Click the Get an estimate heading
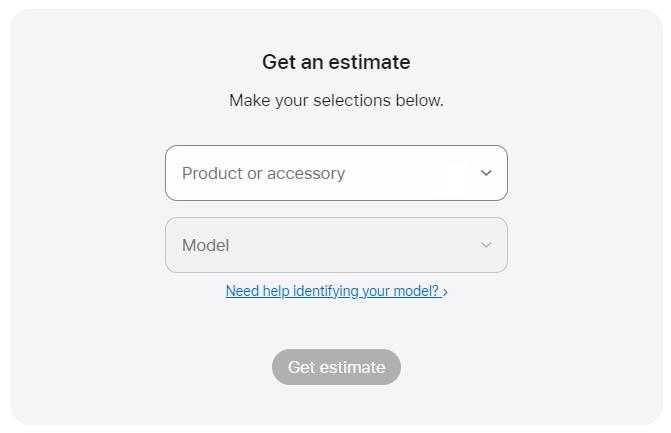671x433 pixels. point(336,62)
